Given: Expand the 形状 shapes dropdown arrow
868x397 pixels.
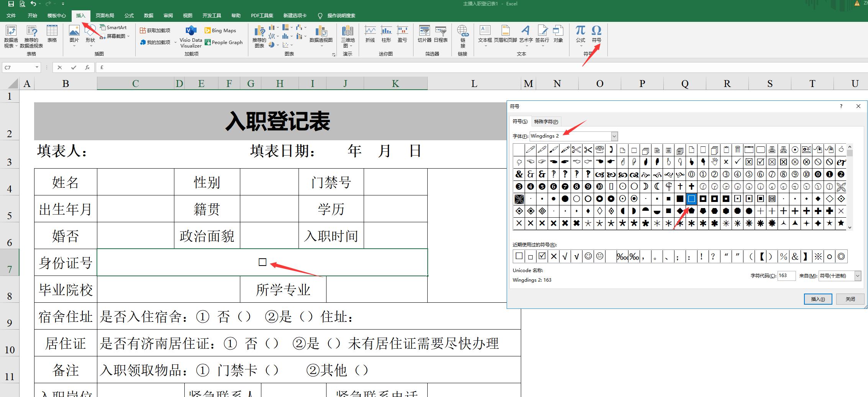Looking at the screenshot, I should [91, 45].
